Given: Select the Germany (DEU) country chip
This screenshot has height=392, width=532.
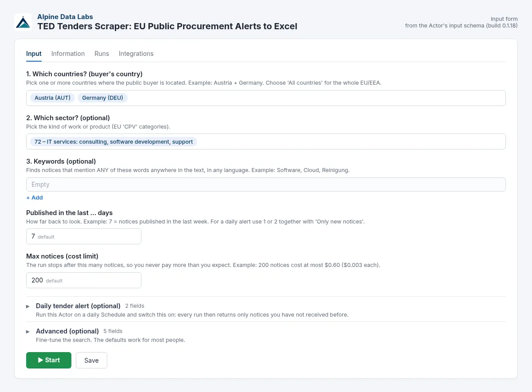Looking at the screenshot, I should tap(102, 98).
